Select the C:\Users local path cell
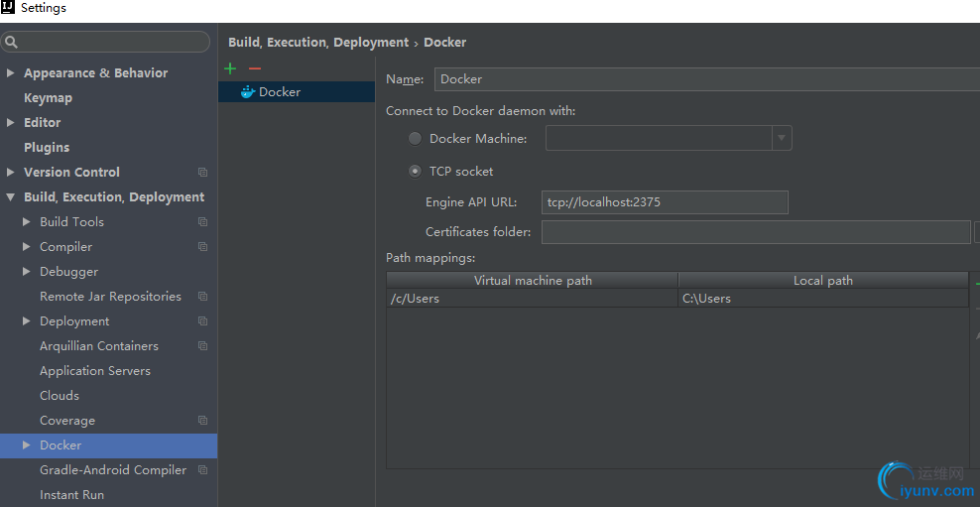 tap(823, 299)
